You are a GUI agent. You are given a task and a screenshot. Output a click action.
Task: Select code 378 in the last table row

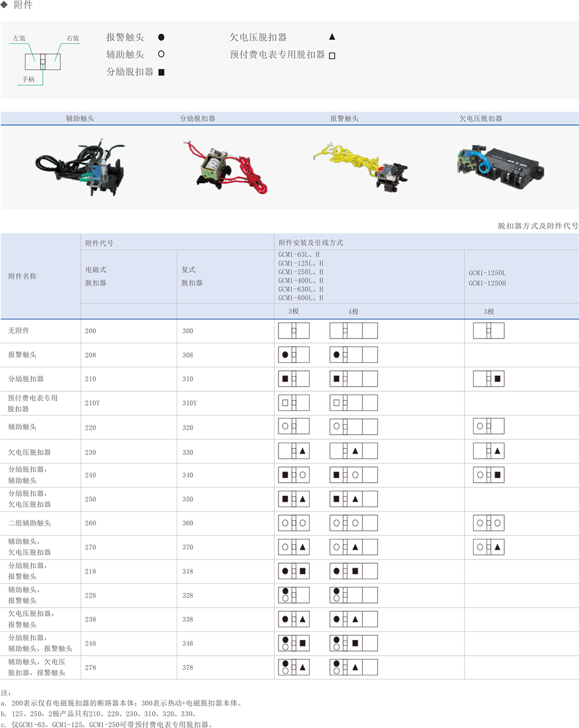pyautogui.click(x=188, y=668)
